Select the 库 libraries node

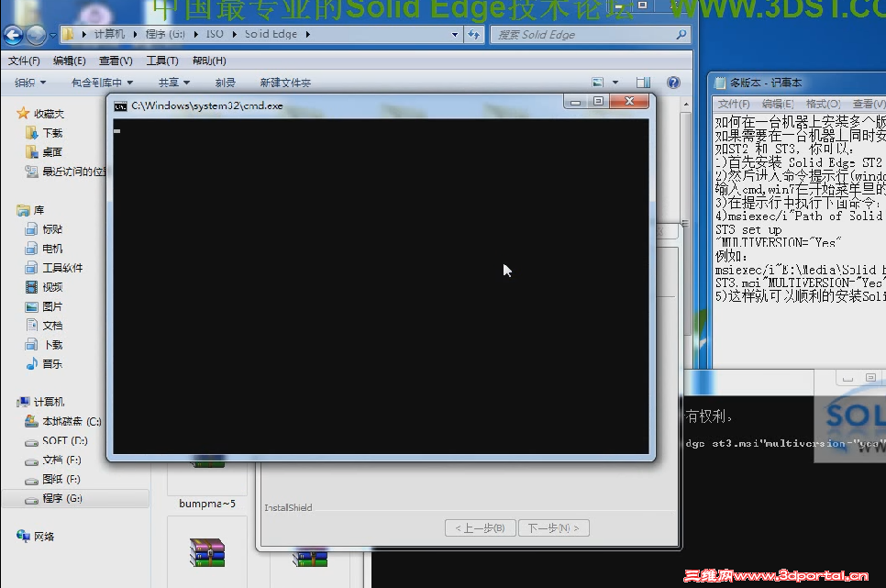click(30, 210)
